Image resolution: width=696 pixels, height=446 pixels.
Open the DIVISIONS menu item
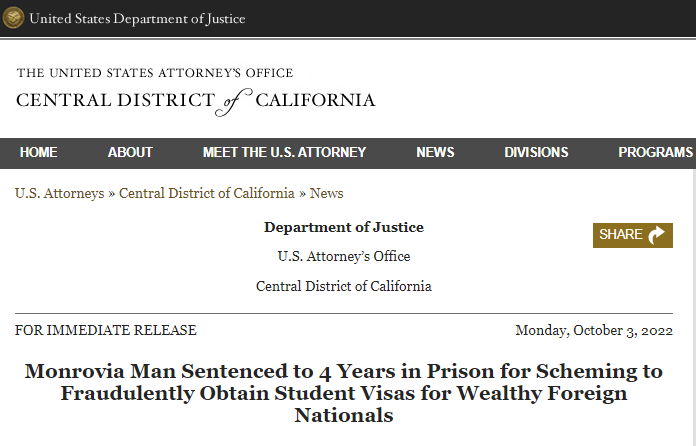click(x=536, y=153)
